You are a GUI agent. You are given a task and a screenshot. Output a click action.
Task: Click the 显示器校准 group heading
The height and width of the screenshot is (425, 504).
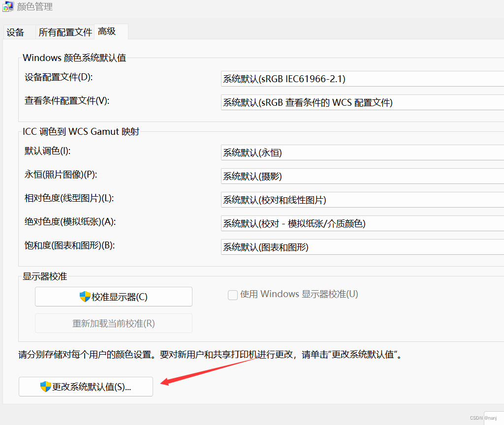point(45,276)
